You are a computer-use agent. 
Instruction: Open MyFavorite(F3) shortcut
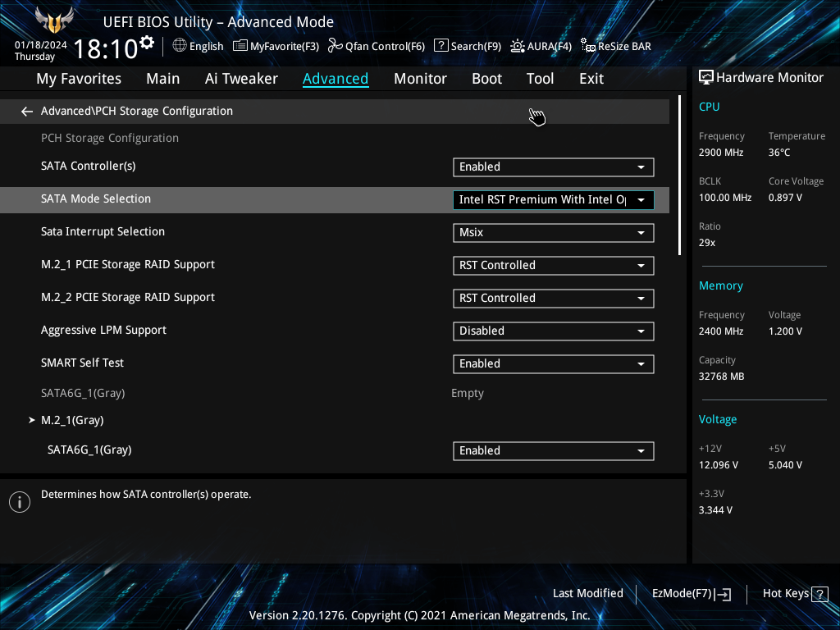coord(285,47)
